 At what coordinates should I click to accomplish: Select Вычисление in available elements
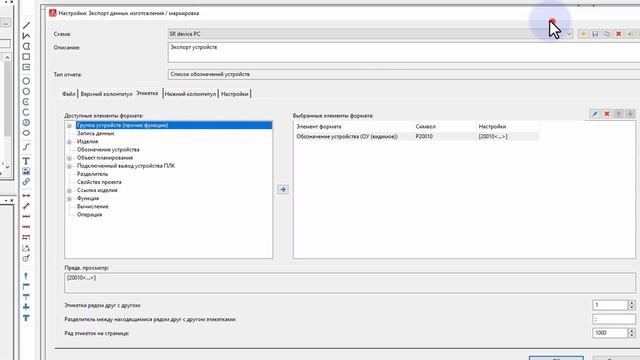coord(93,207)
